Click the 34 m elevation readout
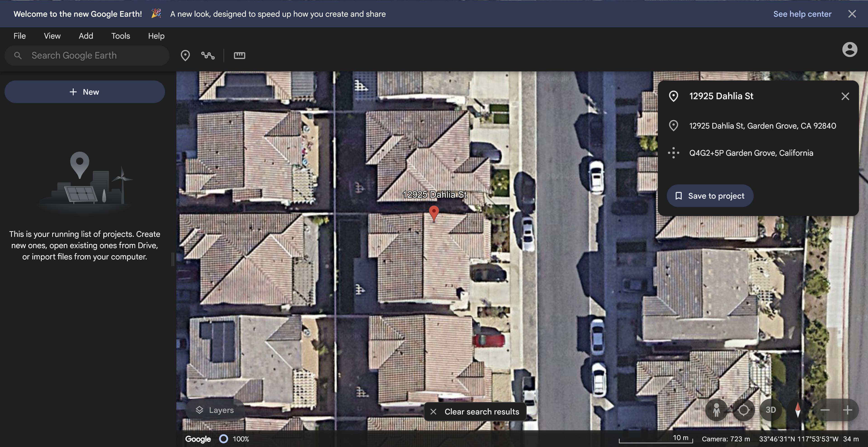Screen dimensions: 868x447 [x=851, y=439]
